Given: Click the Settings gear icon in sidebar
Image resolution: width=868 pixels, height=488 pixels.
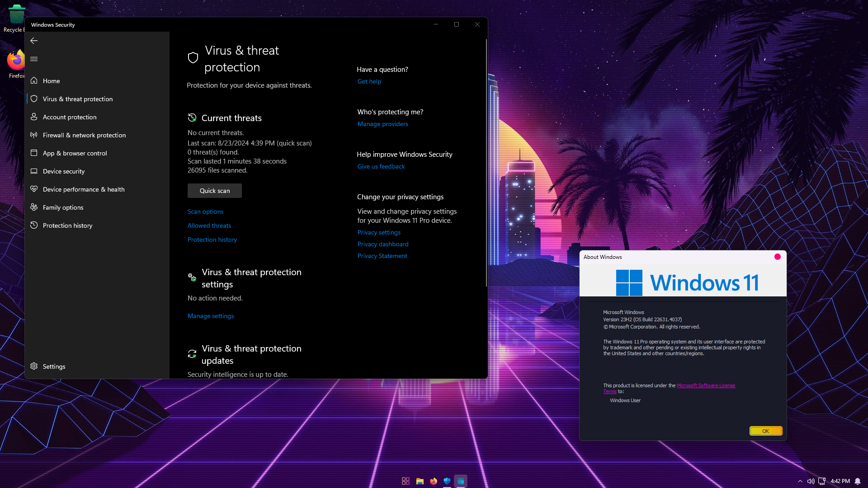Looking at the screenshot, I should click(34, 366).
